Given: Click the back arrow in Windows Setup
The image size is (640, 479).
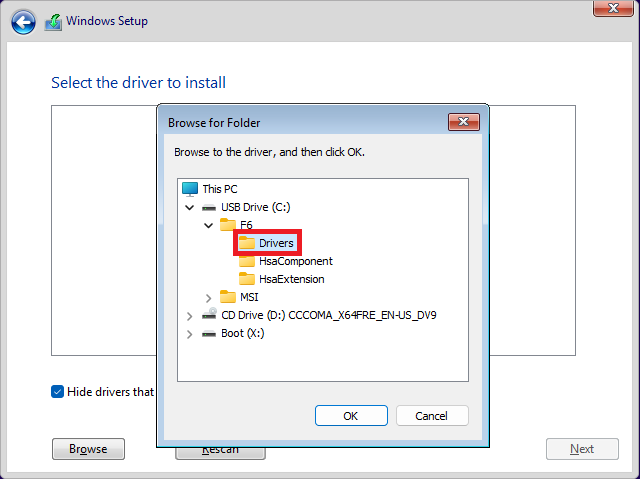Looking at the screenshot, I should click(x=24, y=22).
